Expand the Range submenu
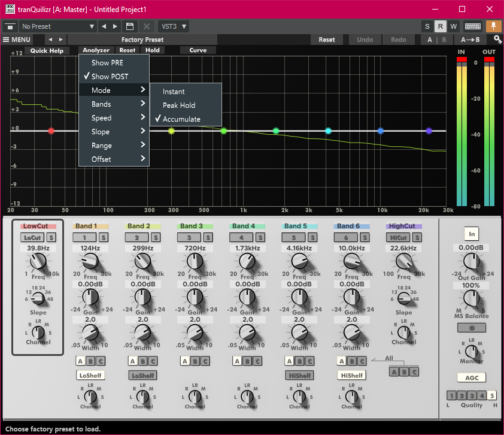 (114, 146)
